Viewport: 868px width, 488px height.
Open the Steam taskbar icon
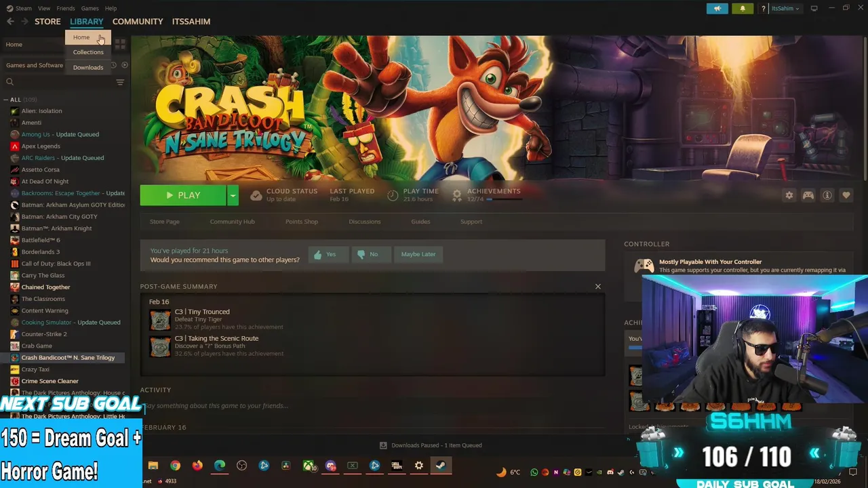[441, 466]
